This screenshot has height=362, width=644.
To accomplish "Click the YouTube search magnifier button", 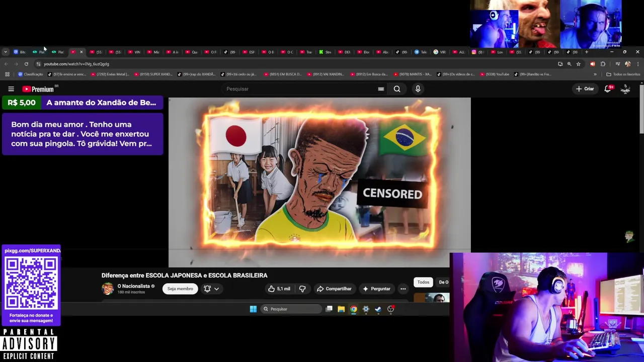I will [397, 89].
